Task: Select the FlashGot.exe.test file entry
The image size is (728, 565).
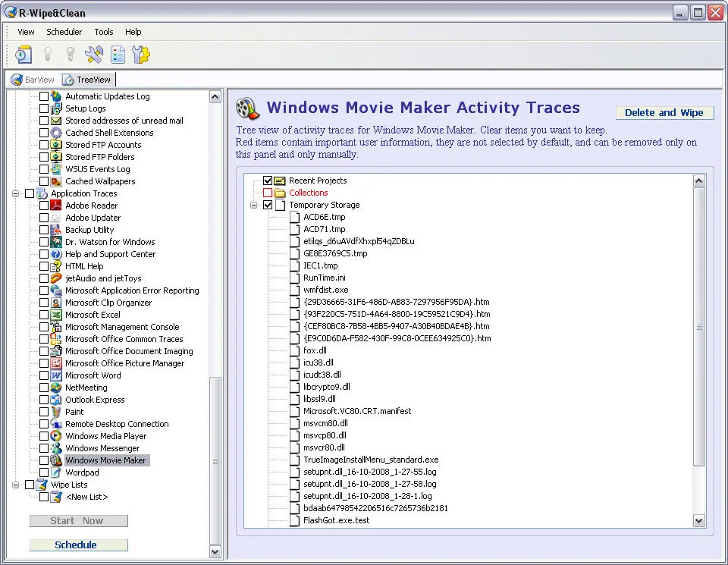Action: tap(337, 520)
